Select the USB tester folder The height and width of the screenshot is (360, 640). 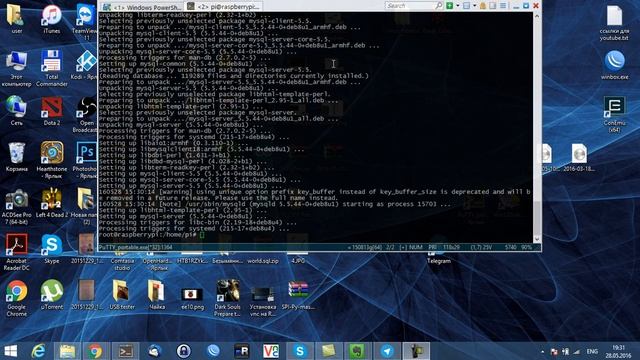point(122,295)
